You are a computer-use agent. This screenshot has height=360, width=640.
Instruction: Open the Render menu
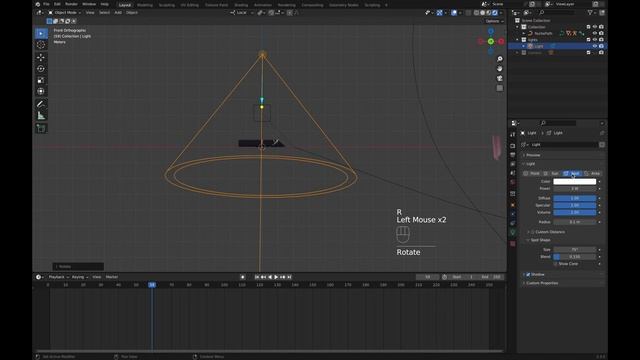click(71, 4)
